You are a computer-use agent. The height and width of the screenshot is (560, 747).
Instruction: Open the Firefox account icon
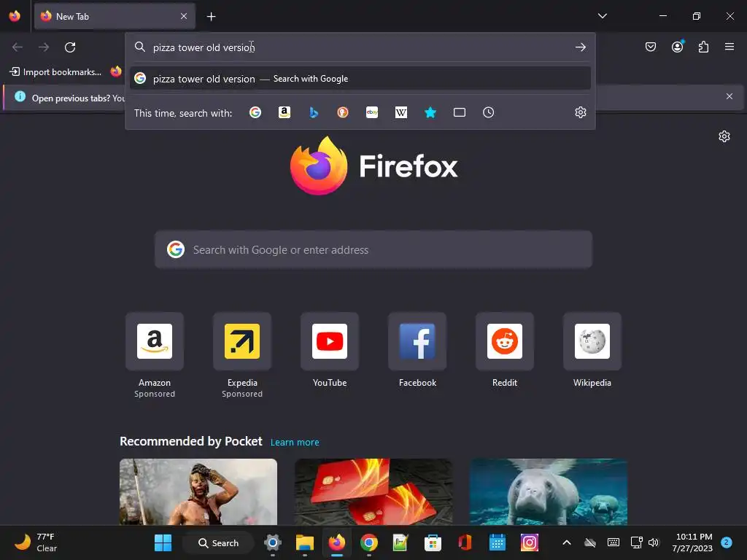[677, 47]
